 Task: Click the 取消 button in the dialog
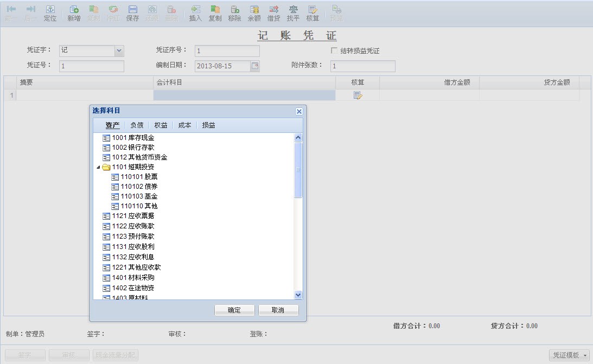click(278, 310)
